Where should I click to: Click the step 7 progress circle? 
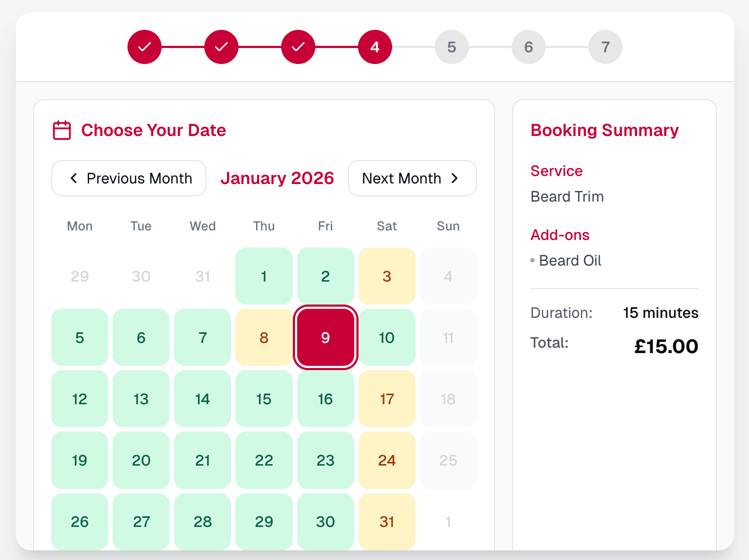[605, 47]
